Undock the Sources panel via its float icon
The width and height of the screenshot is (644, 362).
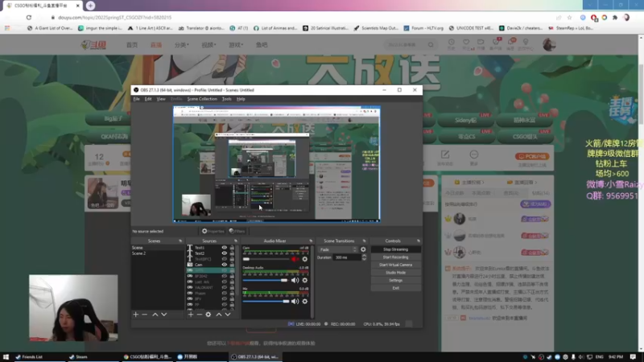[x=236, y=241]
